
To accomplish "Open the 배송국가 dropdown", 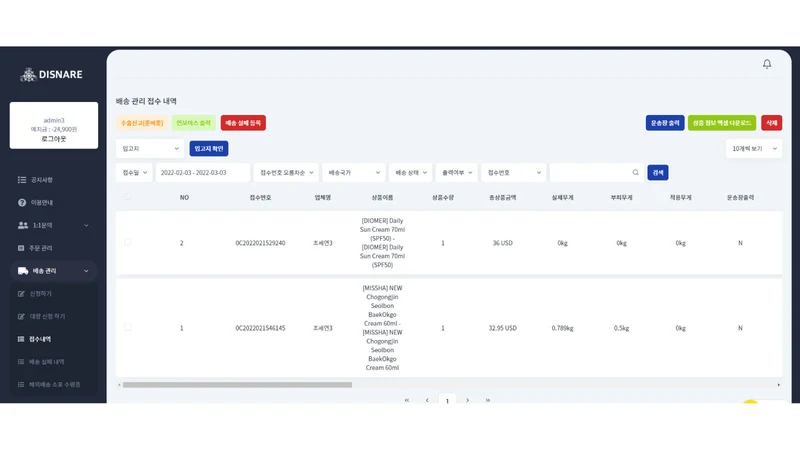I will (x=354, y=172).
